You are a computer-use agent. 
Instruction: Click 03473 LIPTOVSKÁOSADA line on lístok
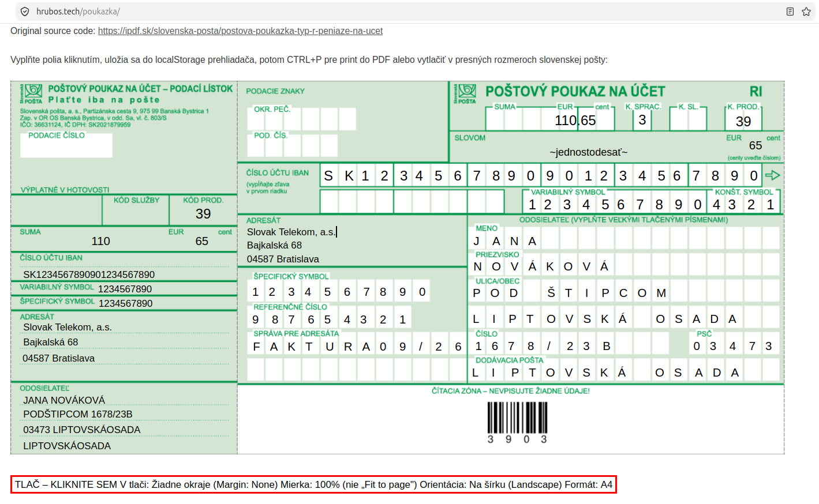pyautogui.click(x=82, y=430)
